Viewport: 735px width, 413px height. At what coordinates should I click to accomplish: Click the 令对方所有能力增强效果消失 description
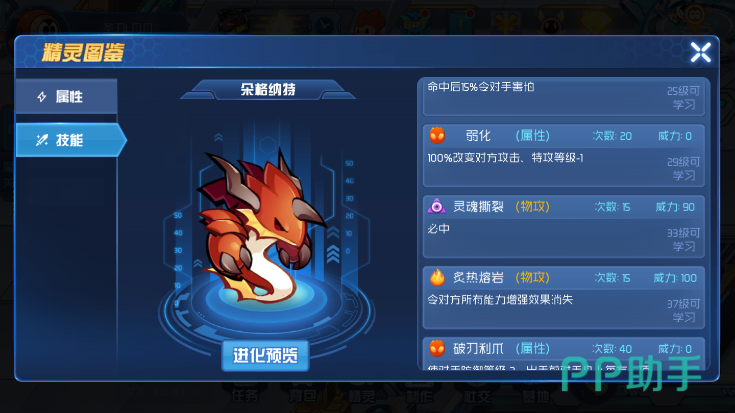(500, 300)
